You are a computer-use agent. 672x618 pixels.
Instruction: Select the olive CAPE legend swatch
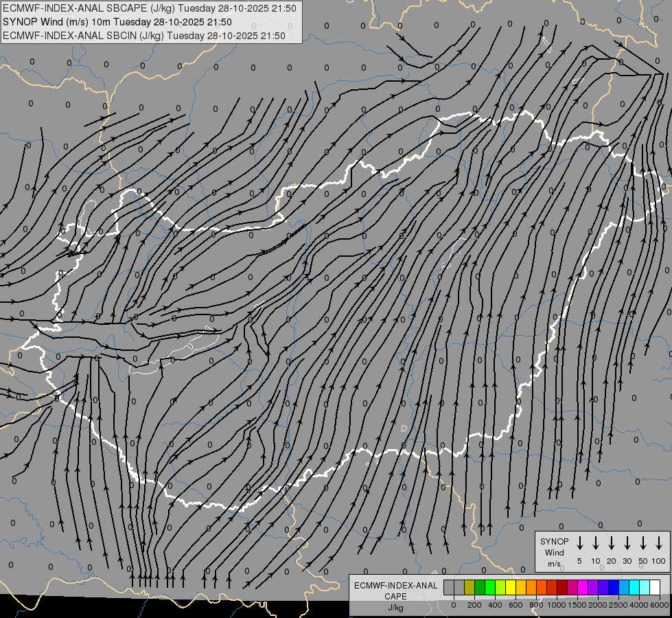pos(470,587)
